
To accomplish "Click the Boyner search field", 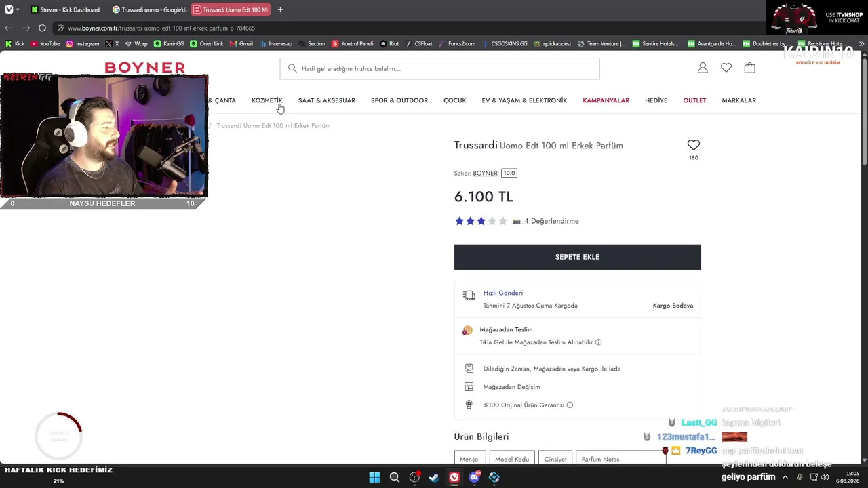I will [x=439, y=68].
